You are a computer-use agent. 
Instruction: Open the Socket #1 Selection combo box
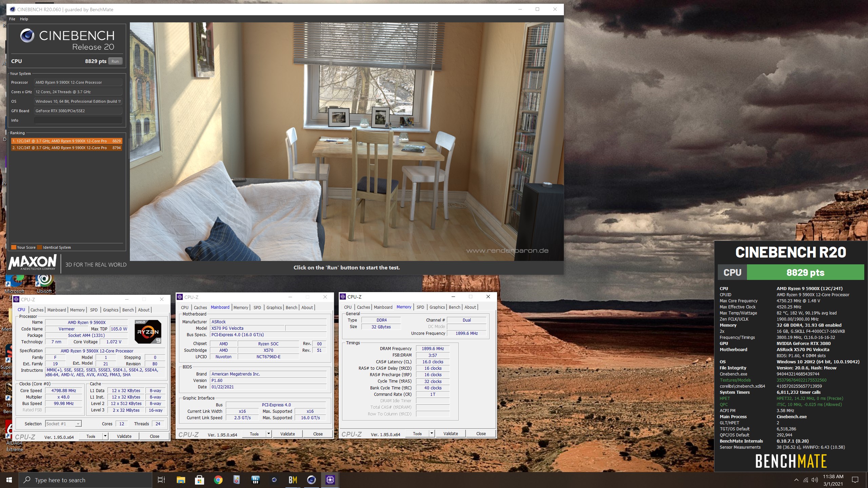pos(63,424)
